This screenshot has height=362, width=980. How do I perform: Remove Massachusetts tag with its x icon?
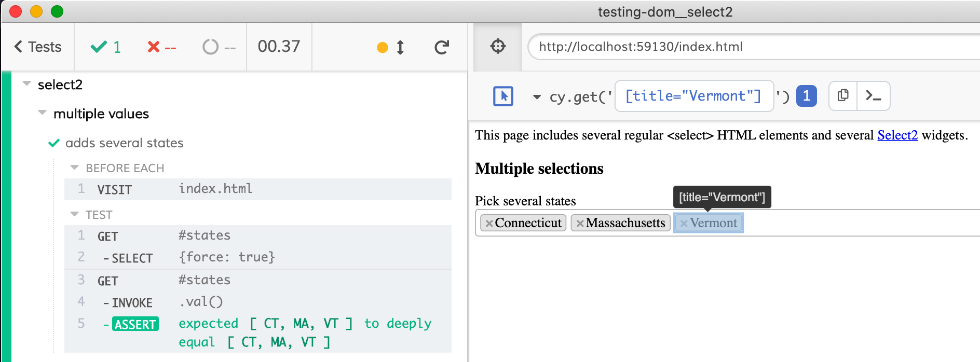pyautogui.click(x=580, y=224)
